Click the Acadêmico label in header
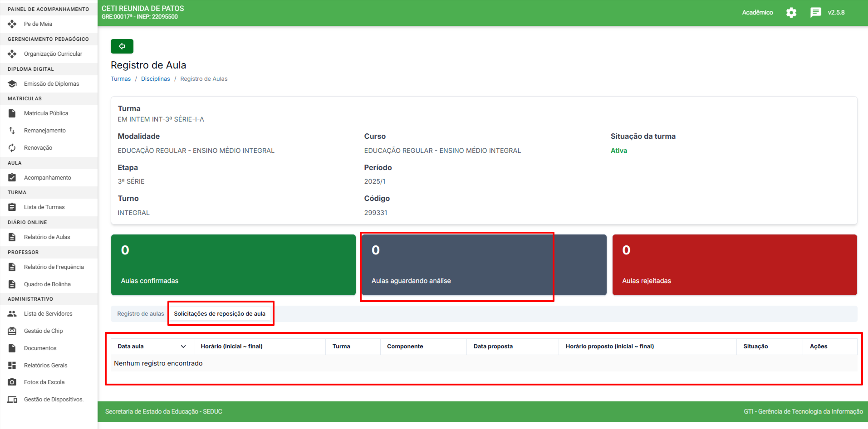This screenshot has height=429, width=868. tap(757, 13)
